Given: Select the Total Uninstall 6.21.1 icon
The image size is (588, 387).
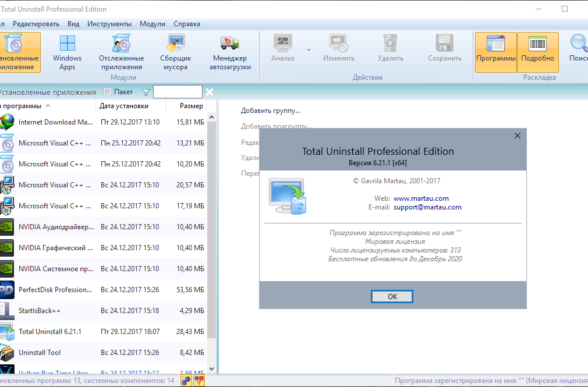Looking at the screenshot, I should 7,332.
